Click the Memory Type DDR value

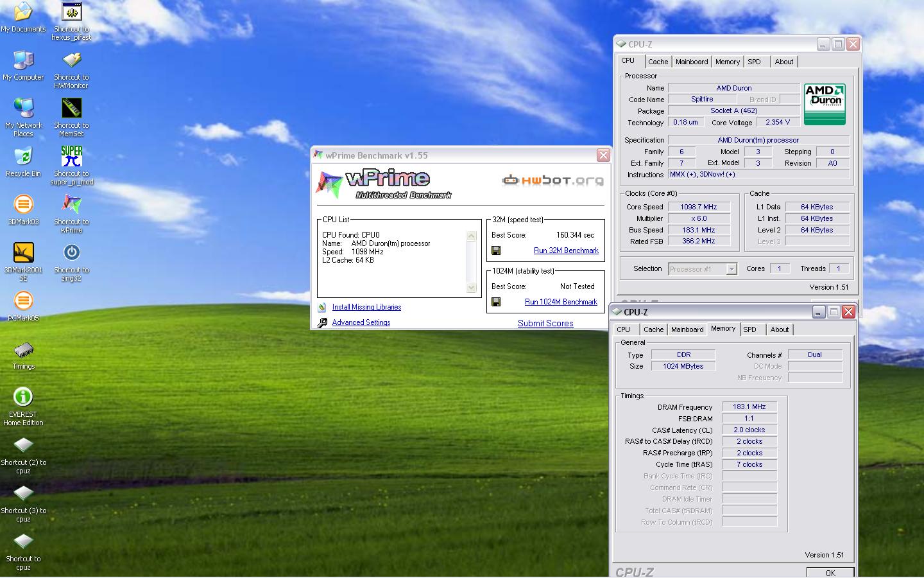pyautogui.click(x=683, y=355)
